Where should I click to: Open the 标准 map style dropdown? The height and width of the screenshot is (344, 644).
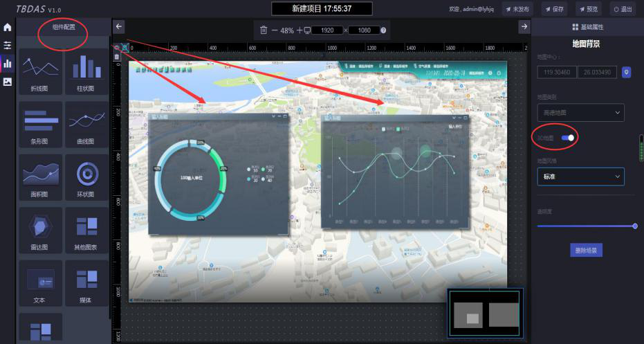(580, 176)
